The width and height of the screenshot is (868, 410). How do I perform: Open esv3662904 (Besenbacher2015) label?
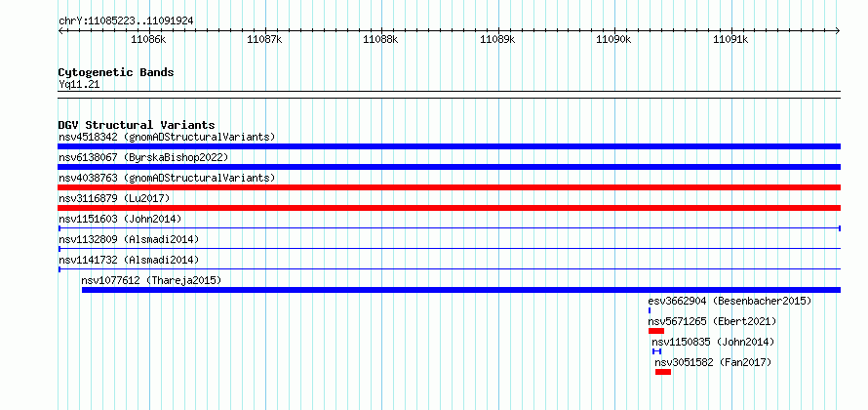[x=730, y=301]
